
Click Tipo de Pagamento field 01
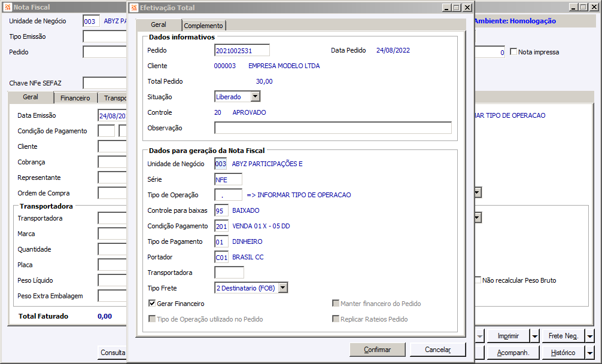click(x=221, y=241)
